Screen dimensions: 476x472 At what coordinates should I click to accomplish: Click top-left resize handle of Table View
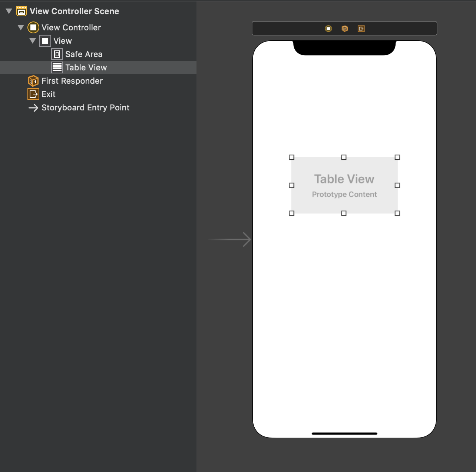pyautogui.click(x=292, y=157)
